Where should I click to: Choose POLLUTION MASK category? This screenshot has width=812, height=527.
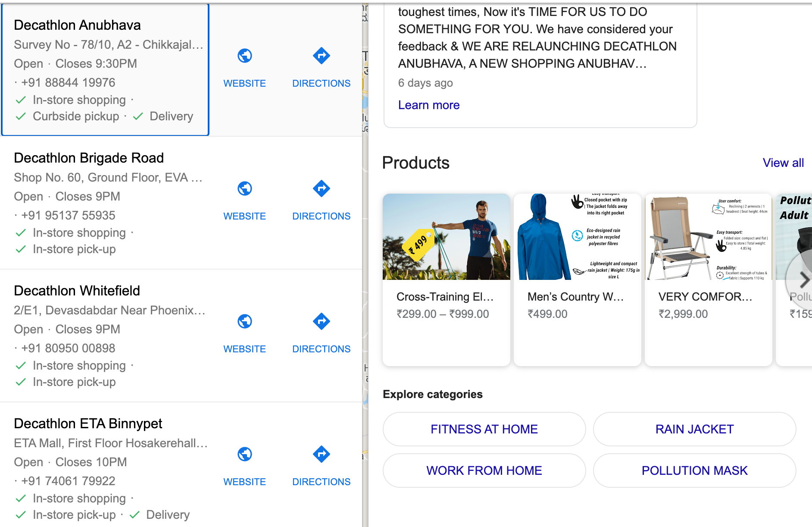click(694, 471)
